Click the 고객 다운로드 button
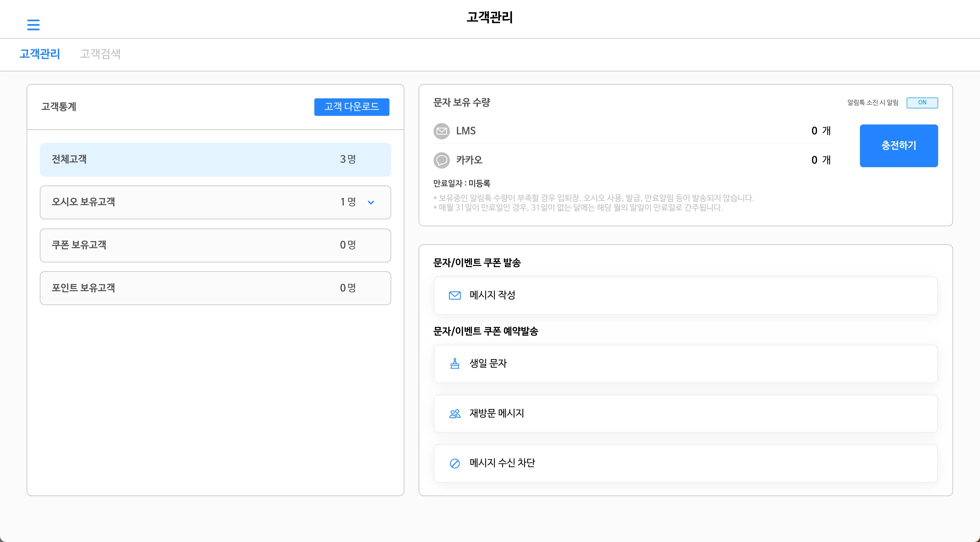Viewport: 980px width, 542px height. (x=352, y=107)
